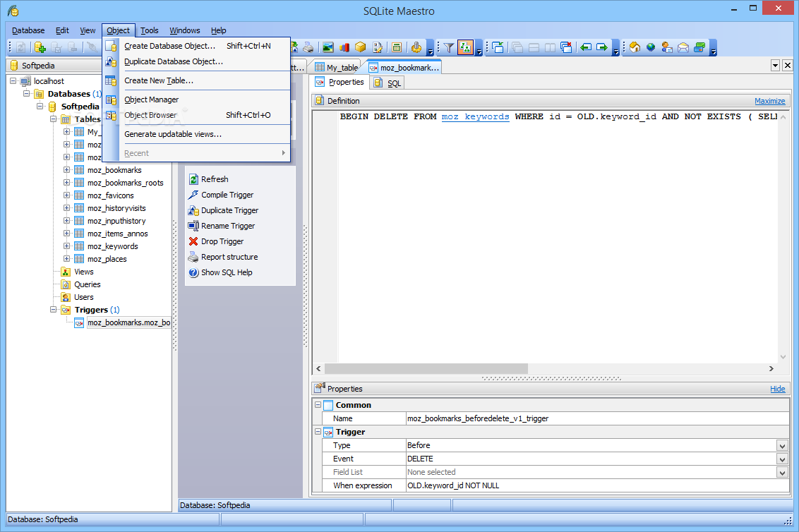Viewport: 799px width, 532px height.
Task: Select Create Database Object menu entry
Action: pyautogui.click(x=197, y=46)
